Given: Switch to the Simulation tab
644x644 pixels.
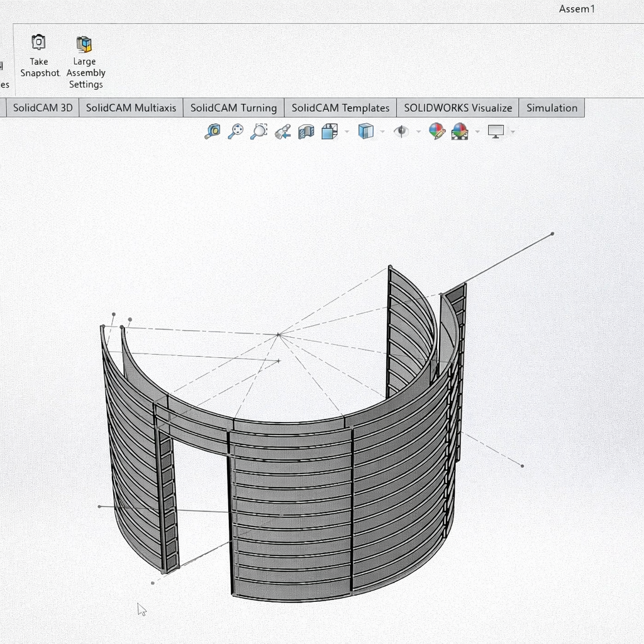Looking at the screenshot, I should (x=552, y=108).
